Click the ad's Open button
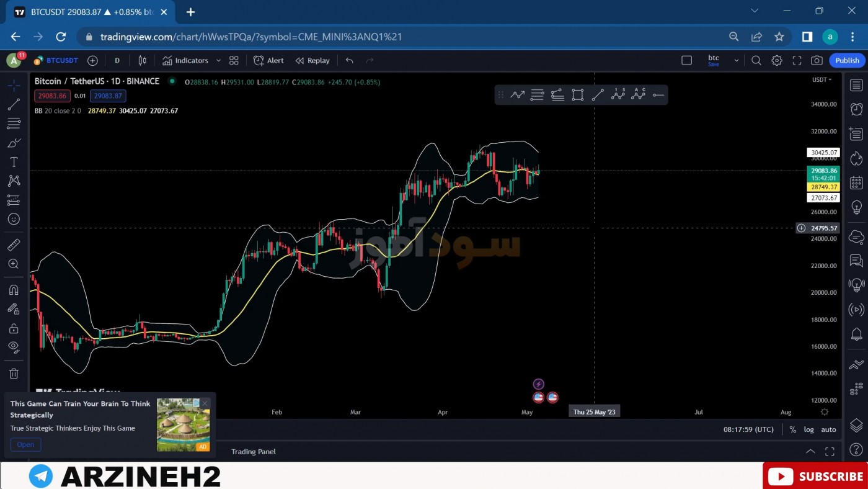The height and width of the screenshot is (489, 868). click(x=25, y=444)
